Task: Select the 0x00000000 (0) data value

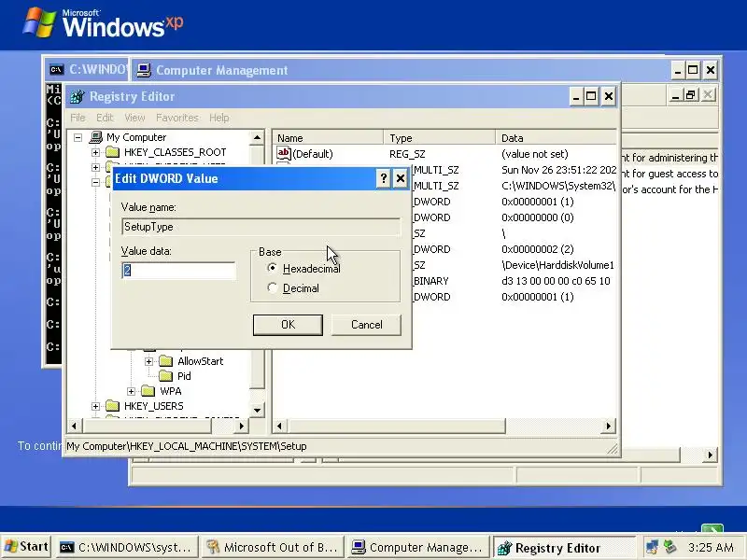Action: tap(538, 217)
